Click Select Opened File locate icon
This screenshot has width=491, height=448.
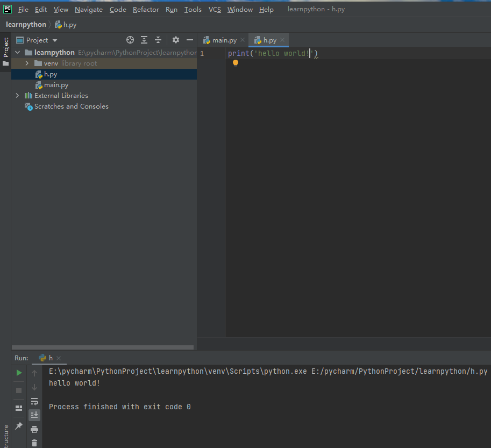[130, 40]
